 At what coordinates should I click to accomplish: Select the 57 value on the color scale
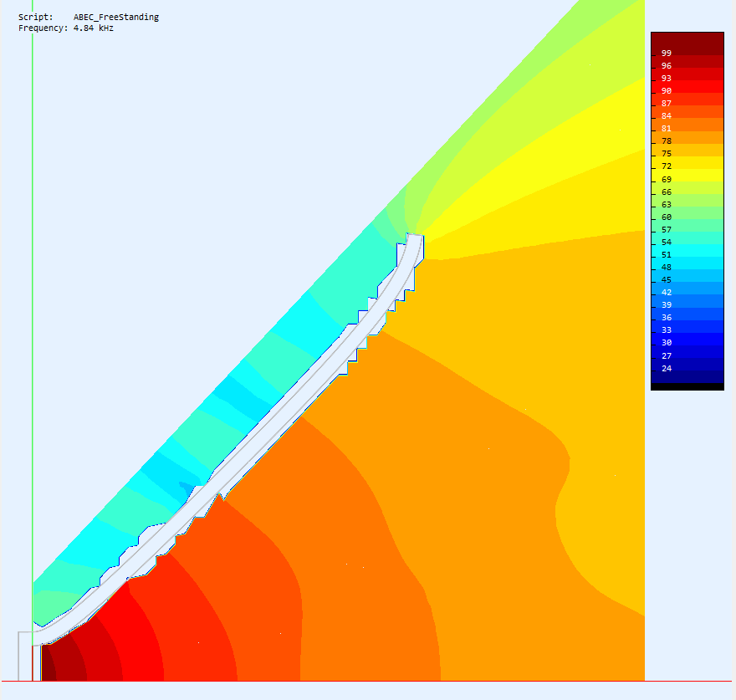tap(666, 230)
